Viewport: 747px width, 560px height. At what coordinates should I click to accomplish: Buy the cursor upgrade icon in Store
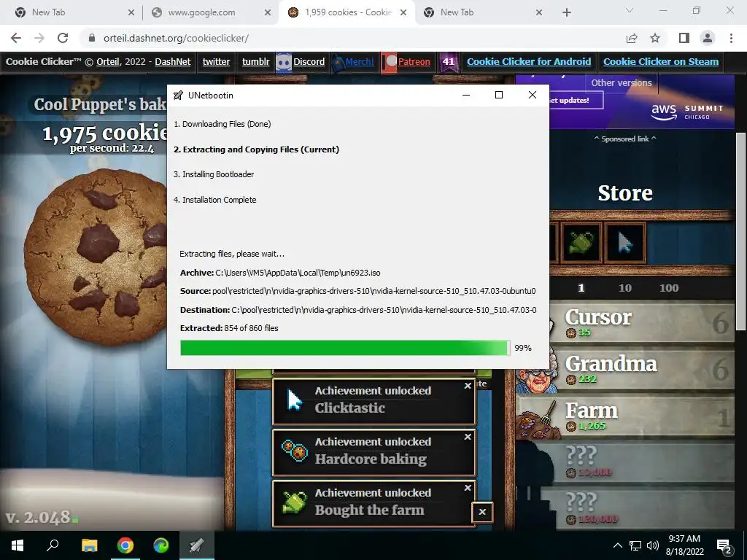[625, 242]
